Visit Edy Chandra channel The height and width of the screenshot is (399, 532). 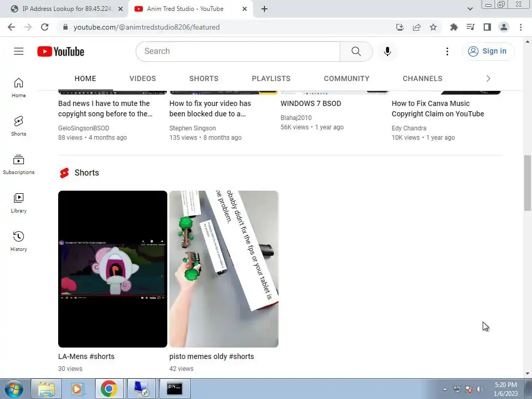point(409,128)
